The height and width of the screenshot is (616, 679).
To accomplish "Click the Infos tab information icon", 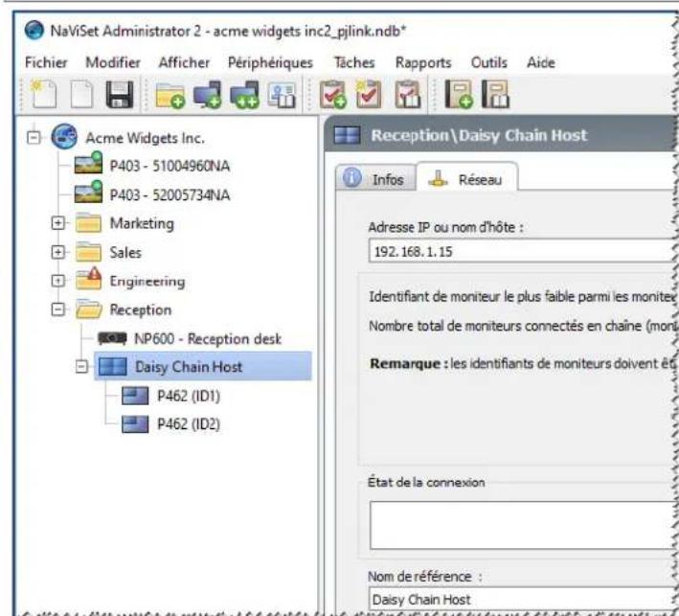I will [352, 177].
